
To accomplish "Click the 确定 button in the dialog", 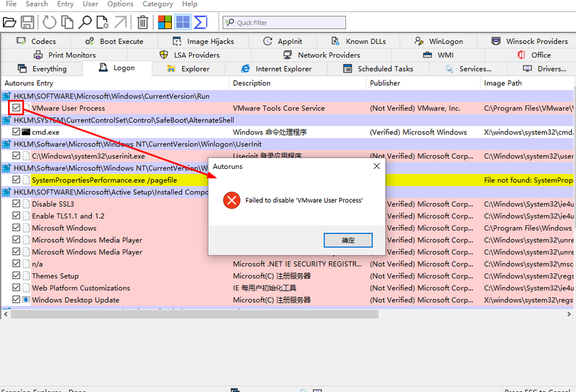I will click(x=348, y=240).
